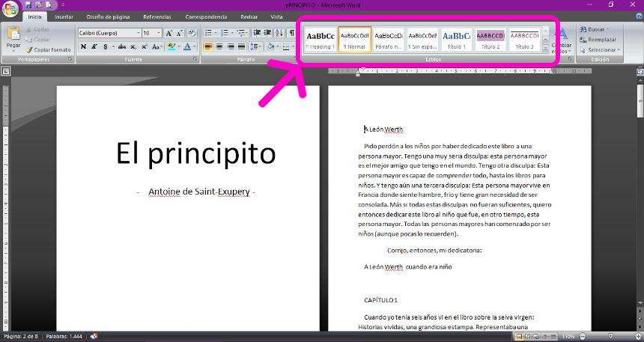The width and height of the screenshot is (644, 342).
Task: Zoom out with the minus button
Action: 583,337
